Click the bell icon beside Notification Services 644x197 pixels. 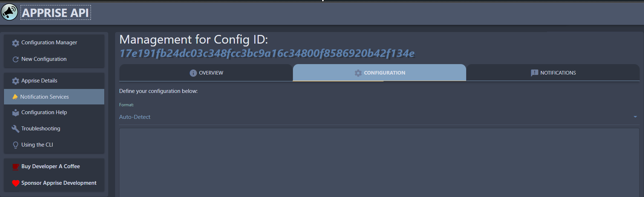[x=15, y=97]
